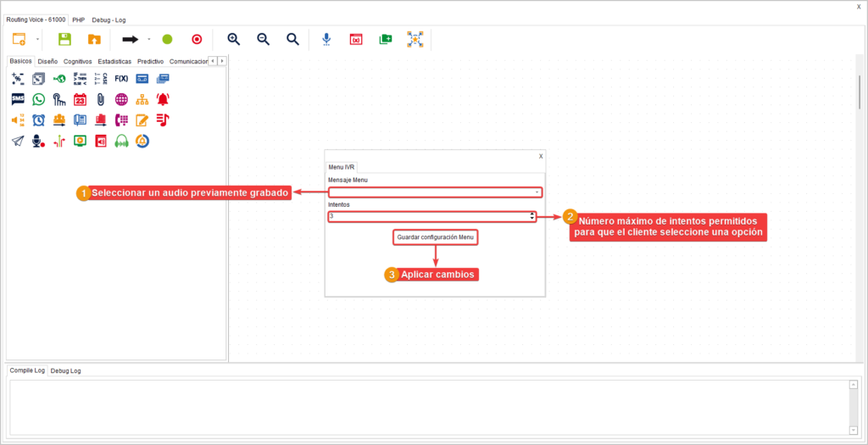Select the CASE component icon
The width and height of the screenshot is (868, 445).
tap(101, 79)
